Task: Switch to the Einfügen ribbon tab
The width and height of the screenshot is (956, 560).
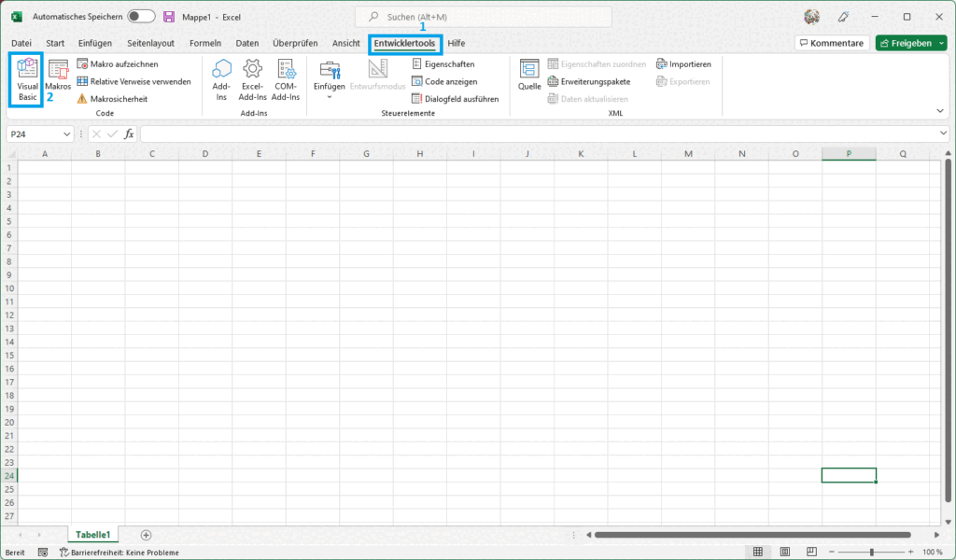Action: [95, 43]
